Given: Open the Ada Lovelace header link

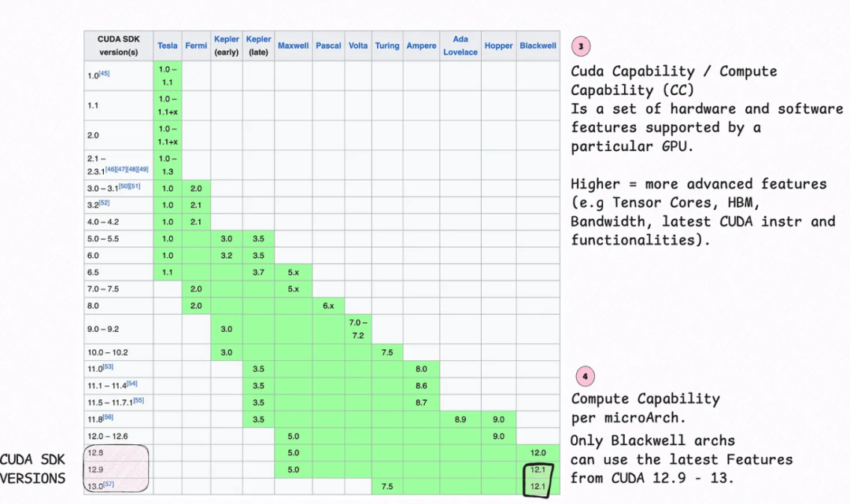Looking at the screenshot, I should click(460, 46).
